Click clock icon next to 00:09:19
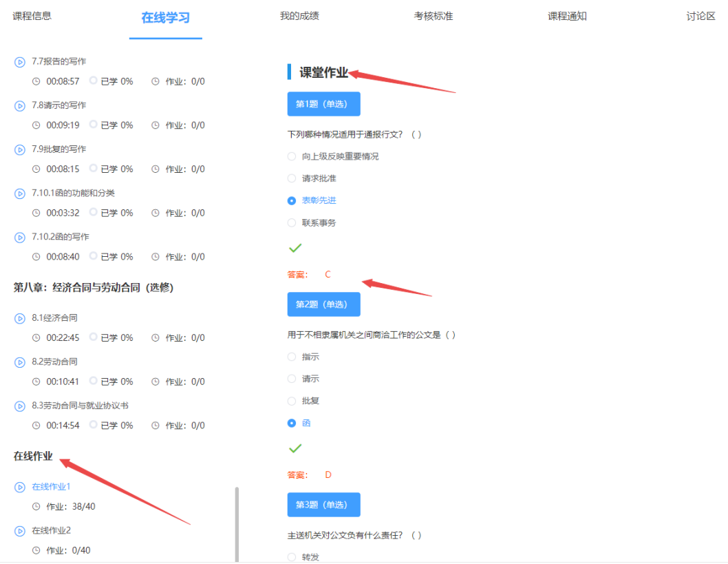This screenshot has height=564, width=728. (x=36, y=125)
